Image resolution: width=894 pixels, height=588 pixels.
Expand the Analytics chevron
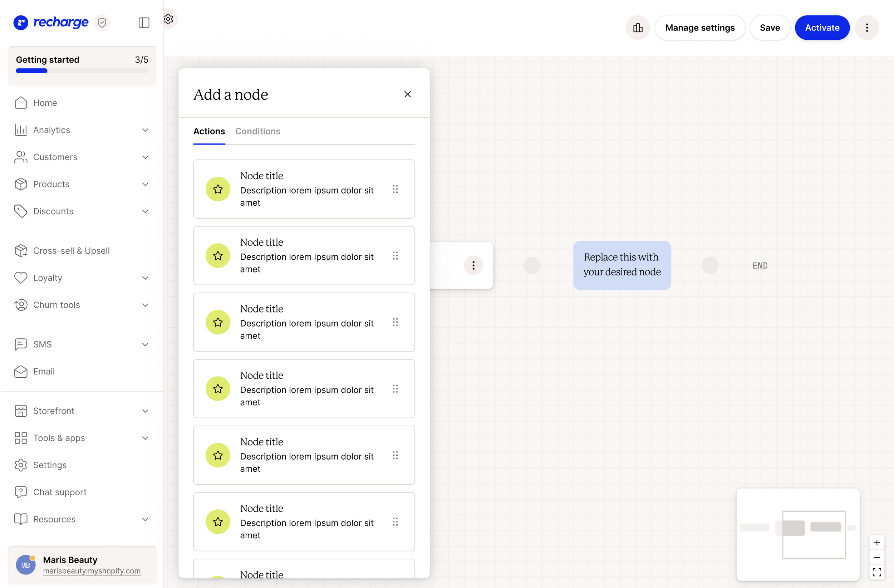point(145,130)
